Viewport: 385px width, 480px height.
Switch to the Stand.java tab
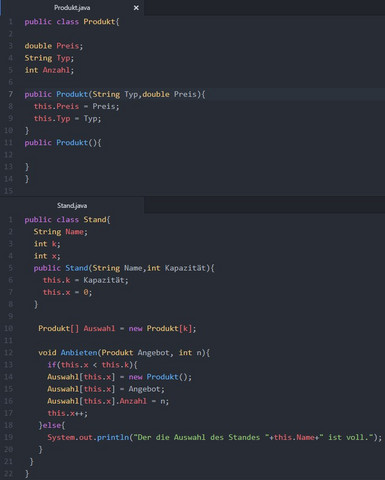[x=72, y=205]
